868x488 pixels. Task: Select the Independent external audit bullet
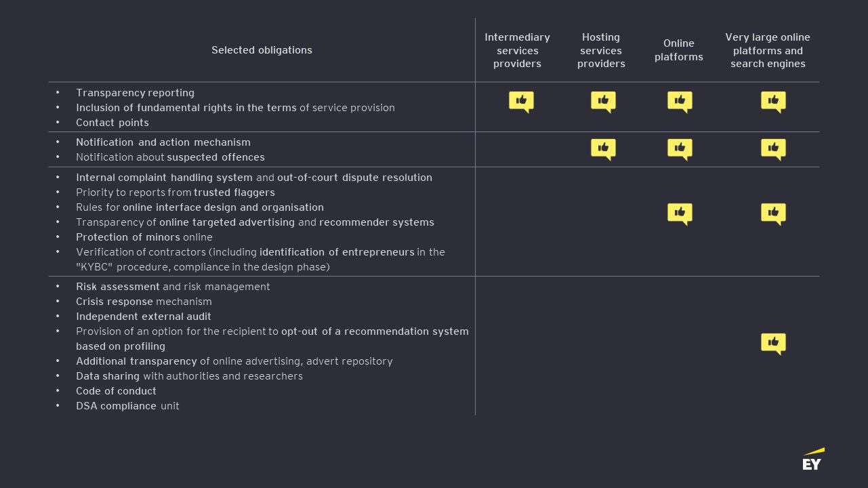[144, 317]
